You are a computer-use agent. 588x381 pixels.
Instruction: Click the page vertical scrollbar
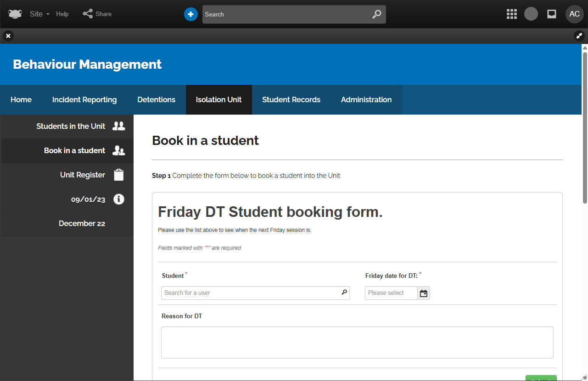point(584,124)
